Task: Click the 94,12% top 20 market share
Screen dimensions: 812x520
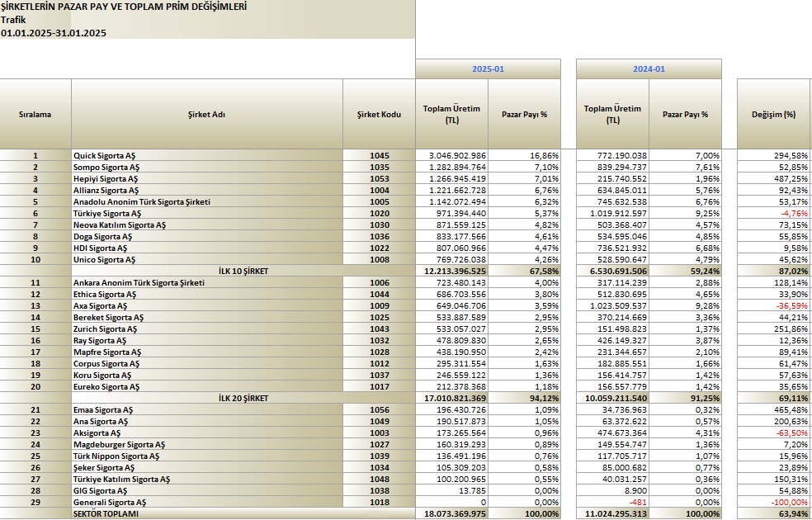Action: 525,399
